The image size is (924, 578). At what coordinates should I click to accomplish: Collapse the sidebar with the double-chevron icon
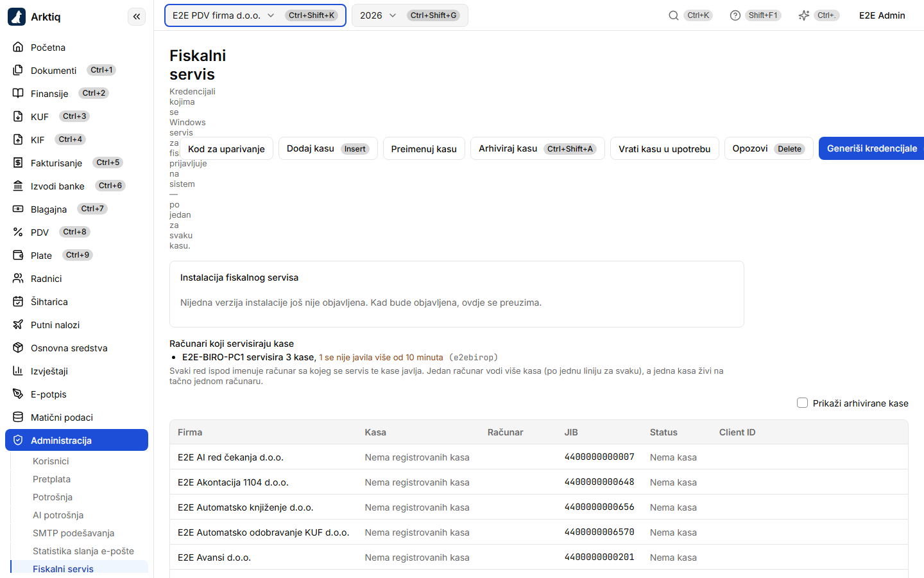tap(137, 17)
